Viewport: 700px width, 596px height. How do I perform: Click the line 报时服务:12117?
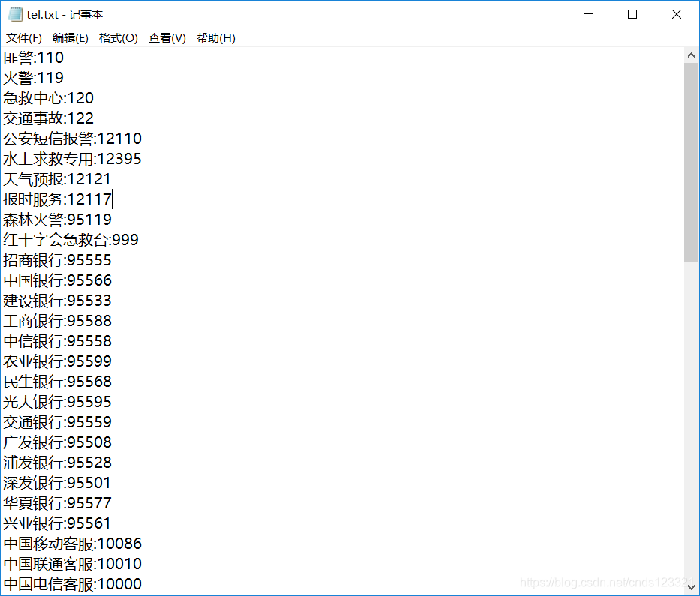(57, 199)
